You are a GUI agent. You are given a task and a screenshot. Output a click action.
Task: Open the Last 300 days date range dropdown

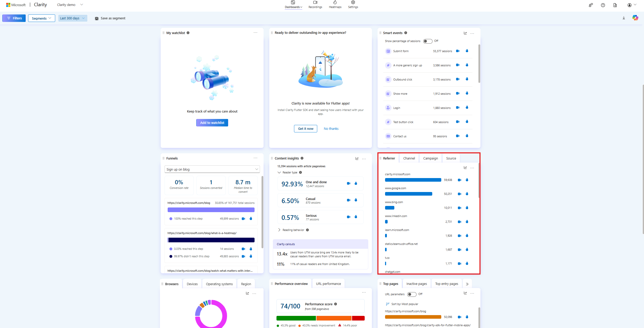[72, 18]
